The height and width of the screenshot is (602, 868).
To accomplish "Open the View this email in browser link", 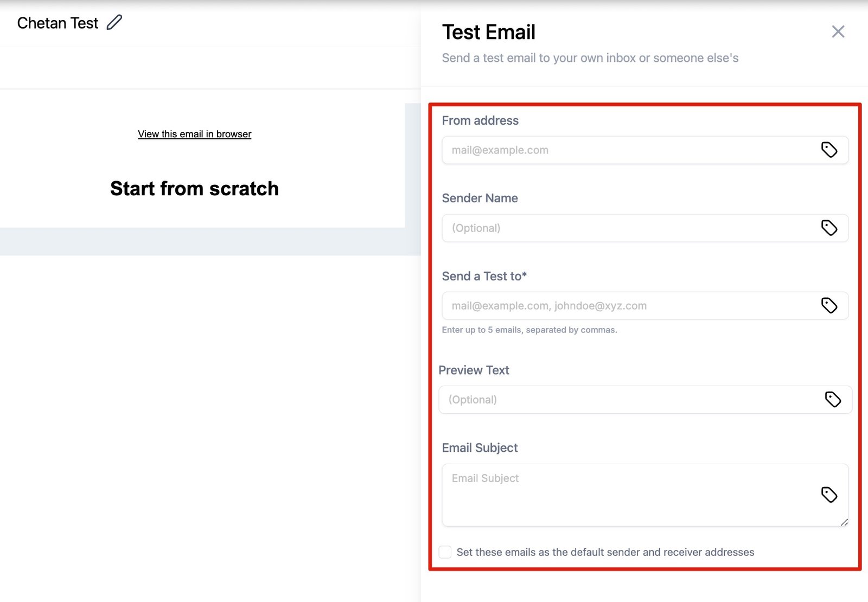I will point(194,134).
